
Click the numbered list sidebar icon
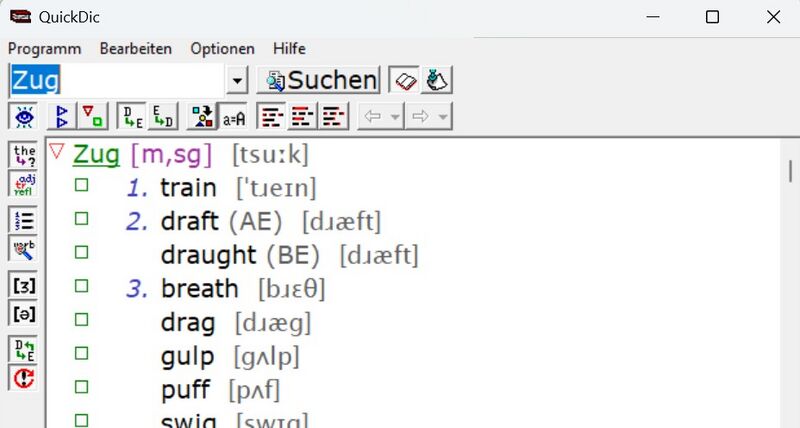(23, 221)
